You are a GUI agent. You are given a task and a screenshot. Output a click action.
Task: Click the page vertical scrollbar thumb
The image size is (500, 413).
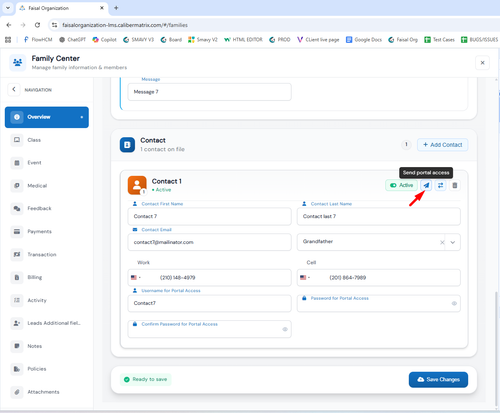[496, 348]
